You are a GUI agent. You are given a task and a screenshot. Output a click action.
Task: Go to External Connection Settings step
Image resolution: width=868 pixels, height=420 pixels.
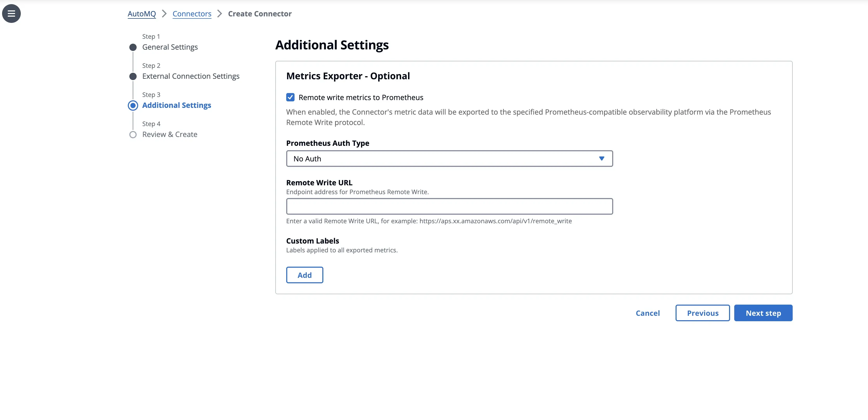(191, 76)
